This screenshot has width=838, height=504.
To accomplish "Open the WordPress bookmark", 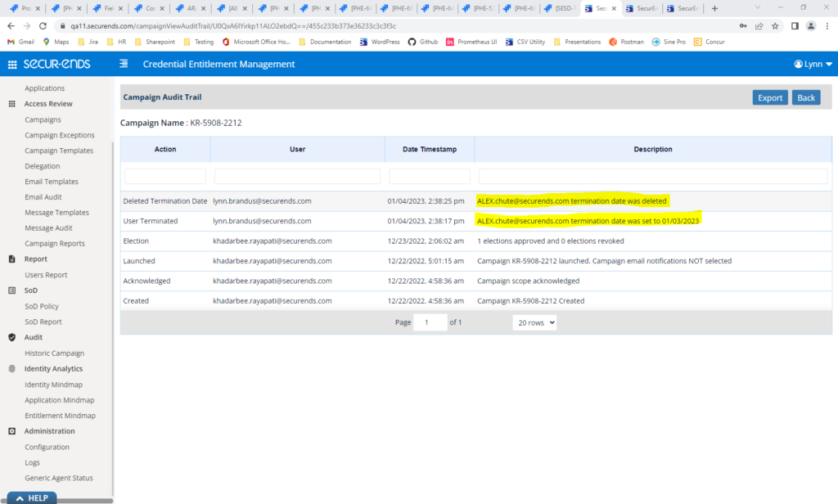I will tap(380, 42).
